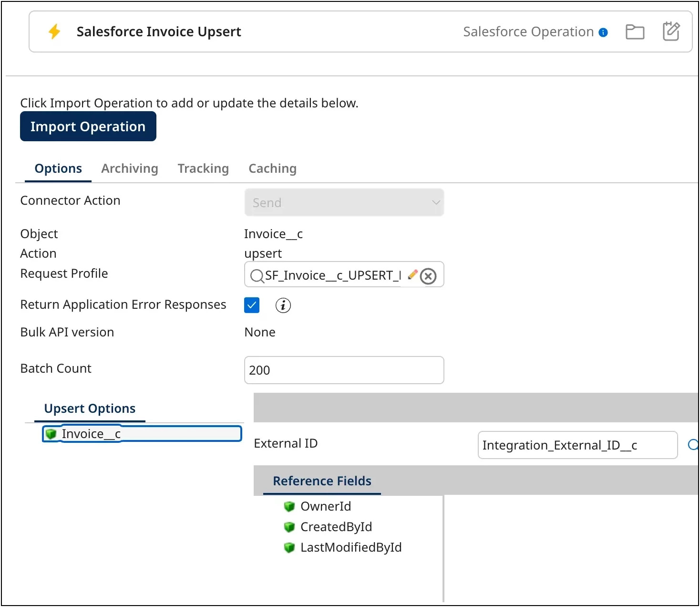Open the info icon beside Return Application Error Responses

pos(283,305)
